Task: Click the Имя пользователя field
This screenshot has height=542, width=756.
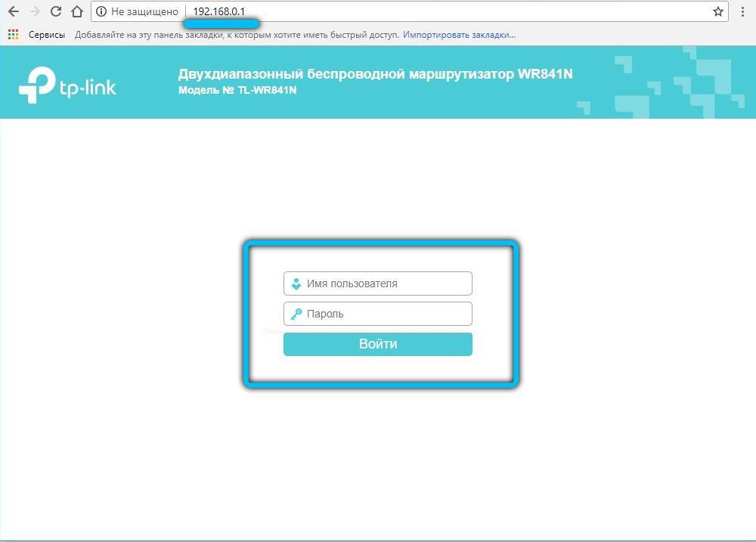Action: pos(378,283)
